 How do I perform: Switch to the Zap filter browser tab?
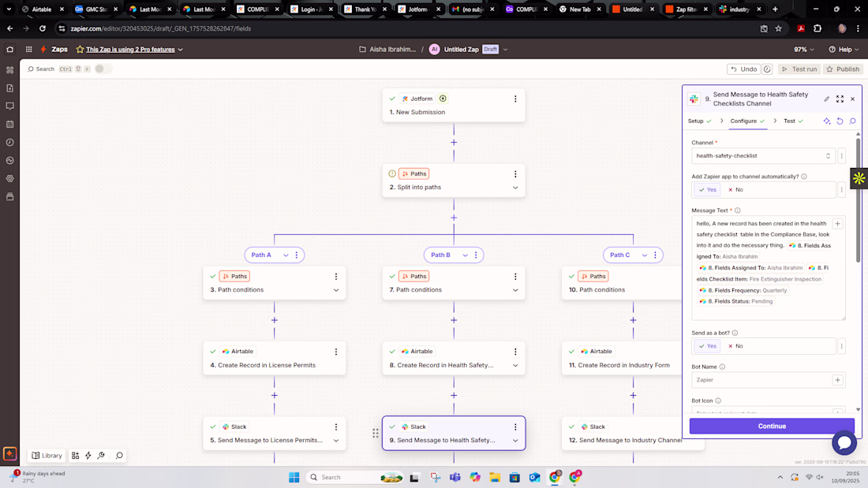687,9
